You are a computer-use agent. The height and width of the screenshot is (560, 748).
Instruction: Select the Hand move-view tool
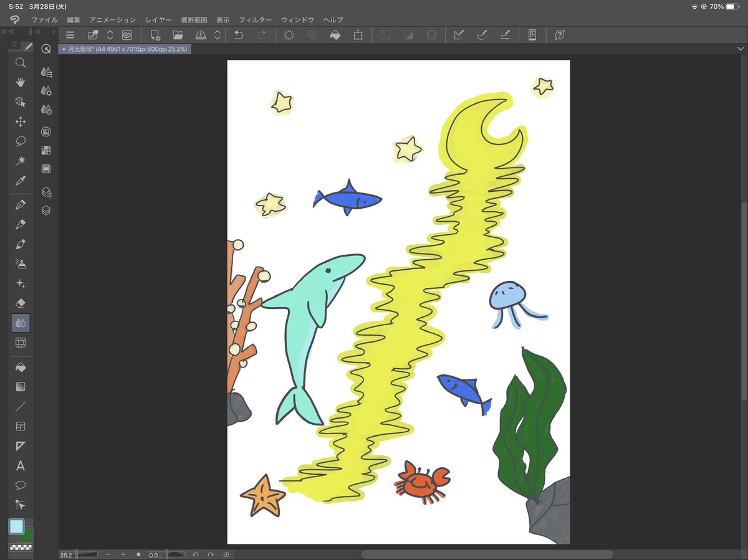click(21, 82)
